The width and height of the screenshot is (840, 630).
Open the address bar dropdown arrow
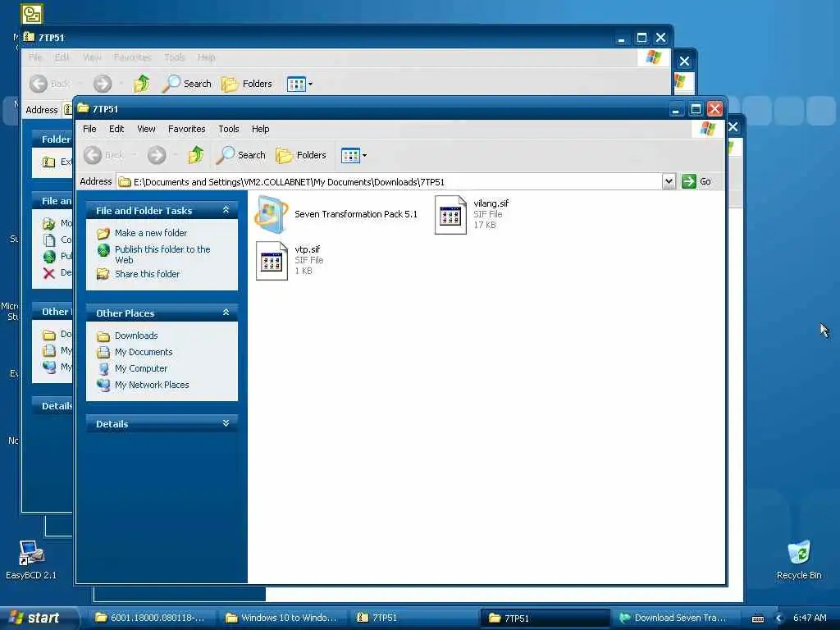(669, 181)
